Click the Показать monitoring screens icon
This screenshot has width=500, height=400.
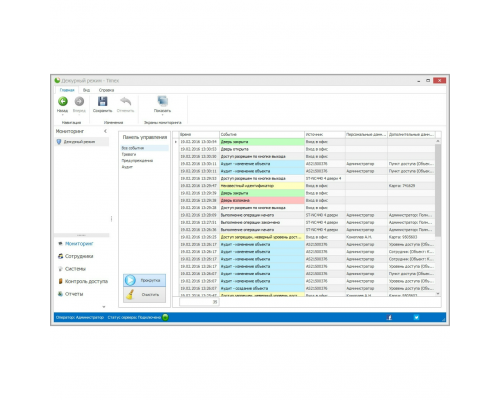(x=162, y=101)
